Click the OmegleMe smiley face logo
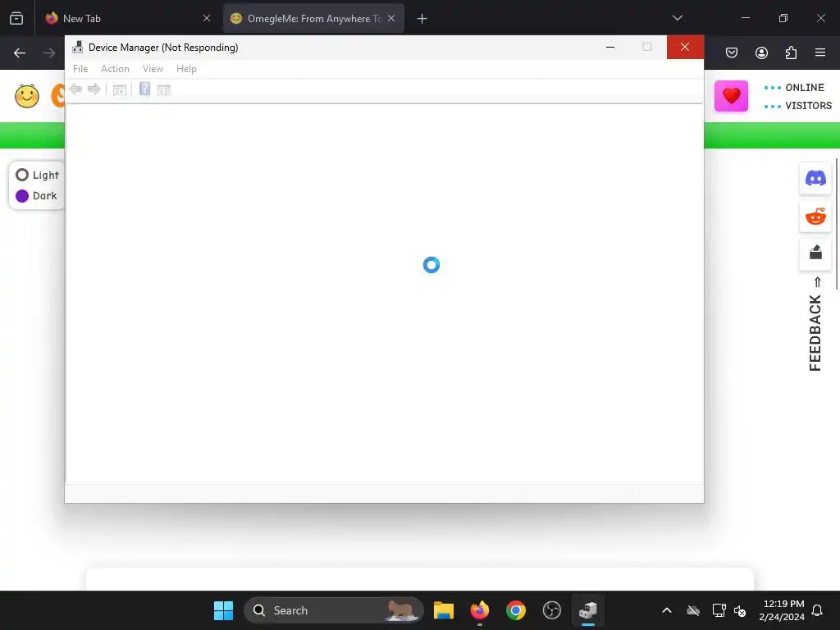This screenshot has width=840, height=630. point(27,97)
